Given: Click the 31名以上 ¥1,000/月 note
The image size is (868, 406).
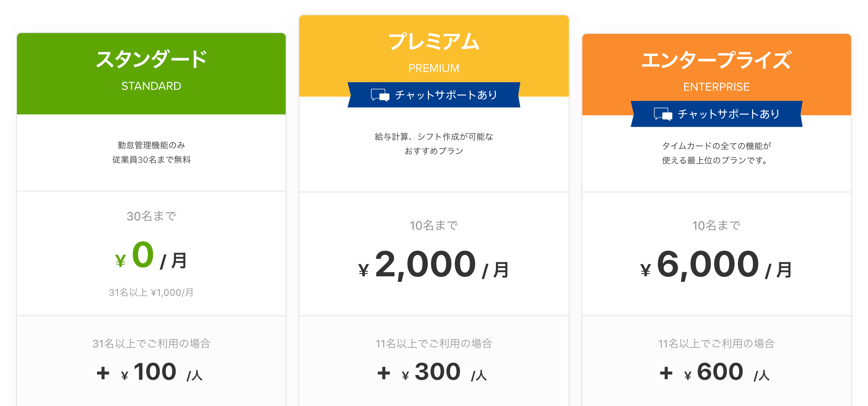Looking at the screenshot, I should coord(151,292).
